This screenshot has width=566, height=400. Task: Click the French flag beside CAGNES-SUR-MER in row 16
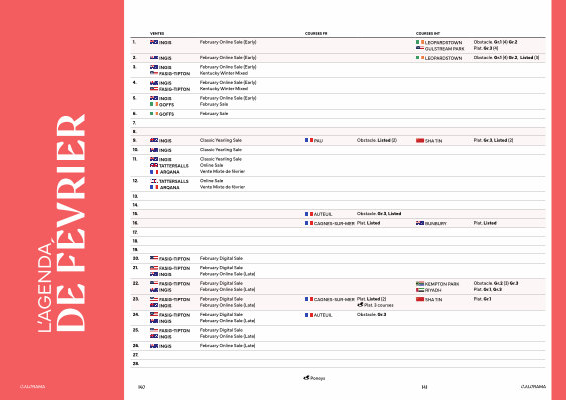(309, 223)
